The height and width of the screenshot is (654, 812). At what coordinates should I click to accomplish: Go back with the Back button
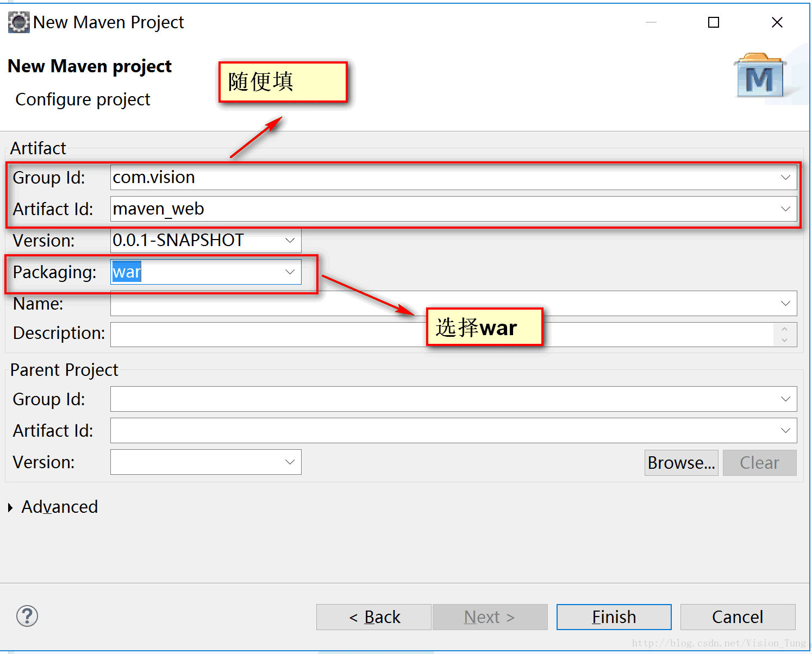374,617
